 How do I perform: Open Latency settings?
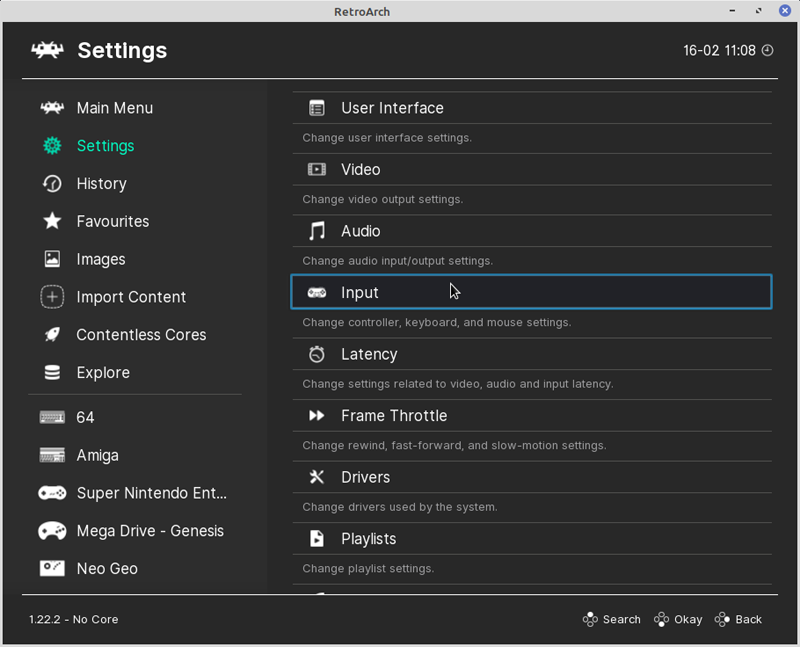[532, 354]
